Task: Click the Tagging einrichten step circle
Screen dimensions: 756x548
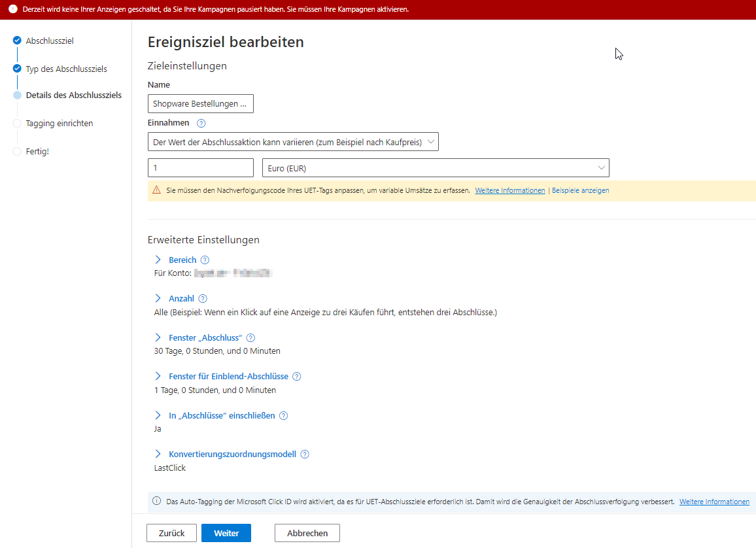Action: [17, 124]
